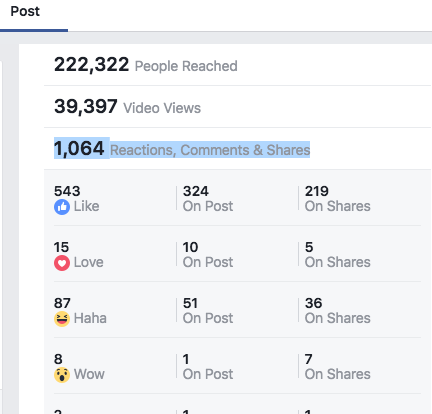Click the 543 Like count
This screenshot has height=414, width=432.
coord(67,191)
